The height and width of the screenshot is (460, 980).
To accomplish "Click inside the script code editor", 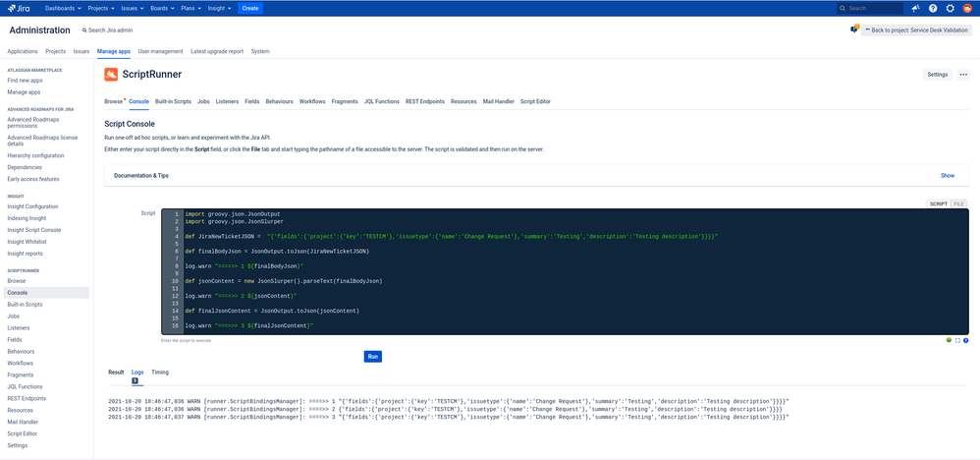I will [565, 271].
